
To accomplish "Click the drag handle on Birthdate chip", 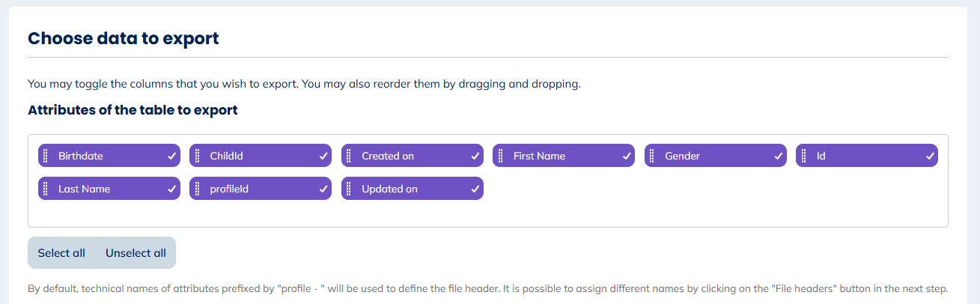I will [45, 156].
